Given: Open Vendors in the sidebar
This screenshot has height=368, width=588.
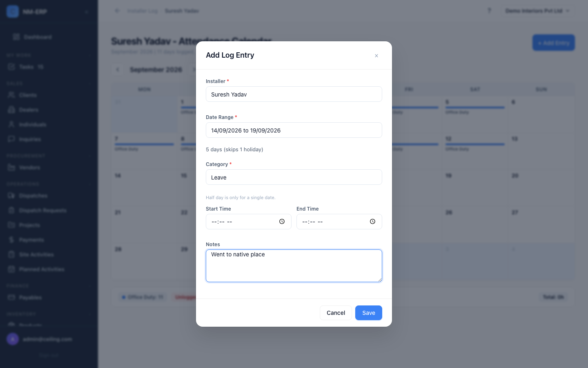Looking at the screenshot, I should click(x=49, y=167).
